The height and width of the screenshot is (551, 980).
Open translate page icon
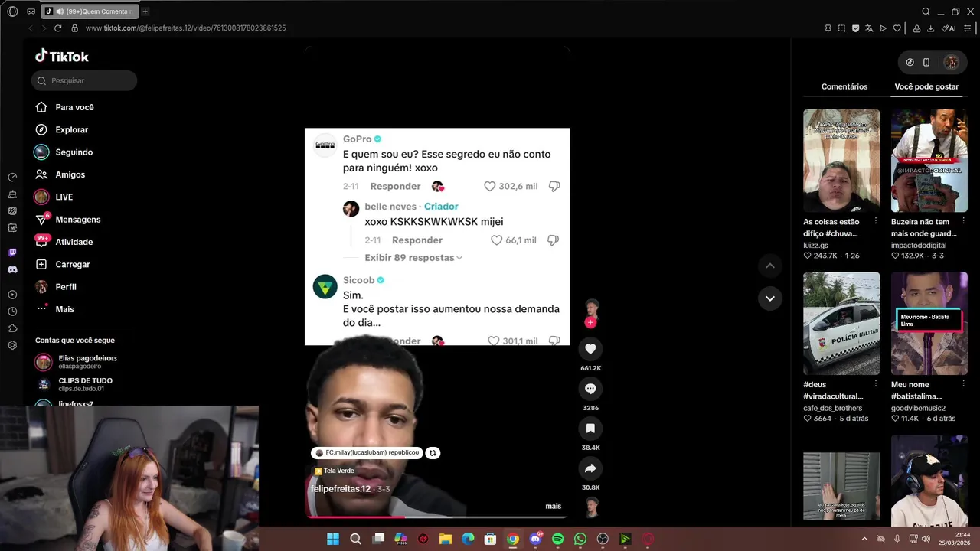pos(869,28)
